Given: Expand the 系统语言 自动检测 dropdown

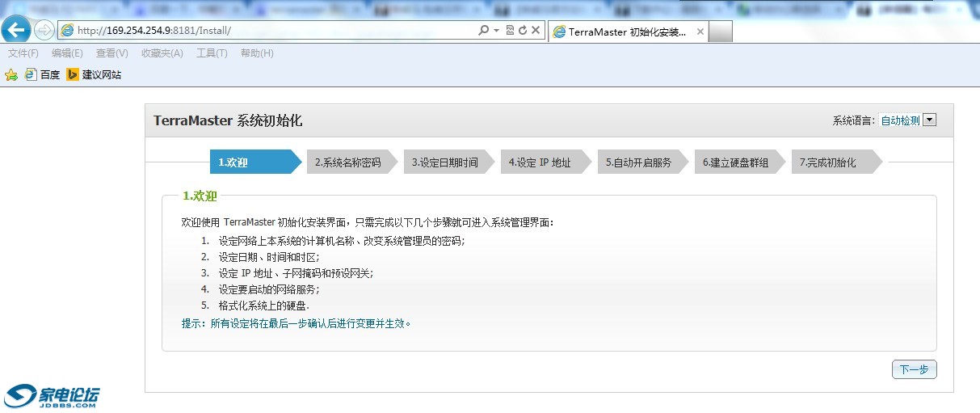Looking at the screenshot, I should [x=929, y=120].
